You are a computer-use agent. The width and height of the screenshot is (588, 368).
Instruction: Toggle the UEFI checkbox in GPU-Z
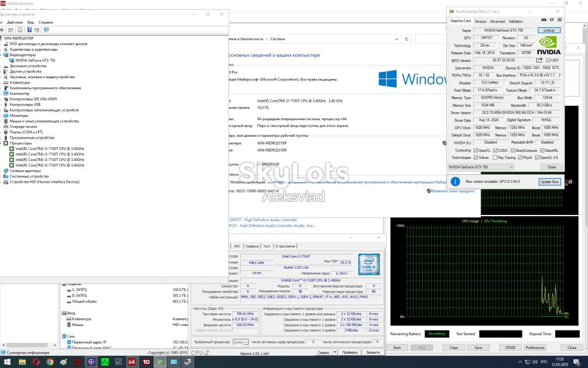click(x=548, y=60)
